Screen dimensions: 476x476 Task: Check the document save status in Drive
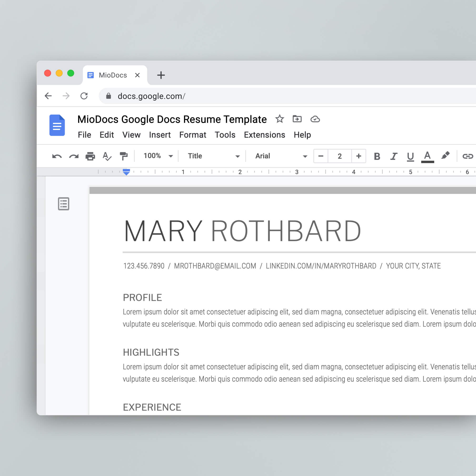coord(315,119)
